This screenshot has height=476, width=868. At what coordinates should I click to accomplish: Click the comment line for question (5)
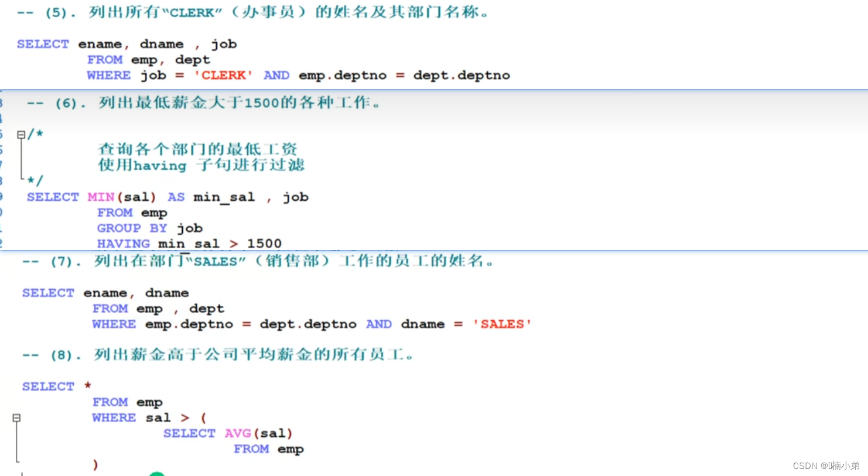[x=255, y=12]
